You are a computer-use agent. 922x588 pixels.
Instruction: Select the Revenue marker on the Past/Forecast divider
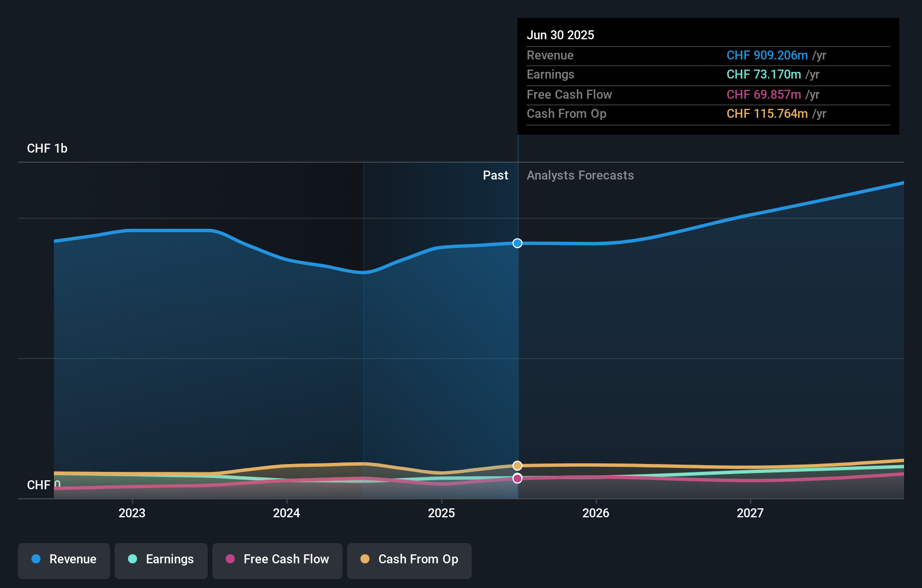[x=517, y=244]
